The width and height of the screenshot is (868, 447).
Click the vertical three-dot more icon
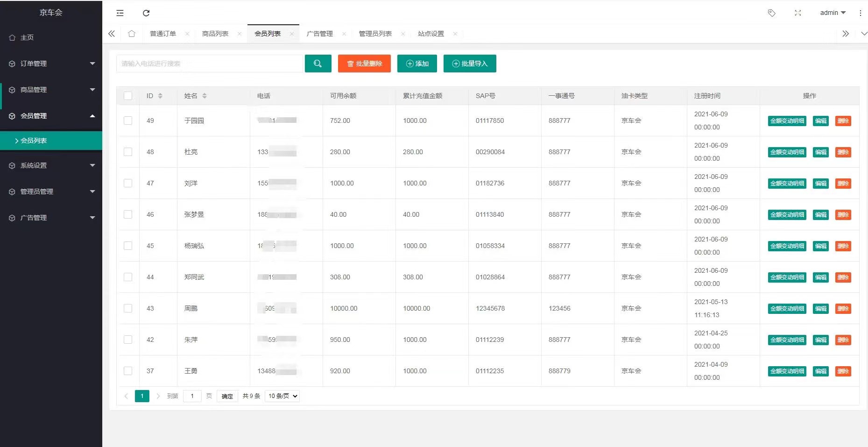(860, 13)
